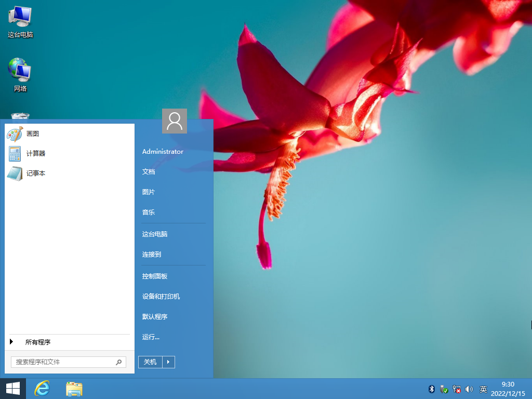Image resolution: width=532 pixels, height=399 pixels.
Task: Toggle the 英 input language indicator
Action: 483,389
